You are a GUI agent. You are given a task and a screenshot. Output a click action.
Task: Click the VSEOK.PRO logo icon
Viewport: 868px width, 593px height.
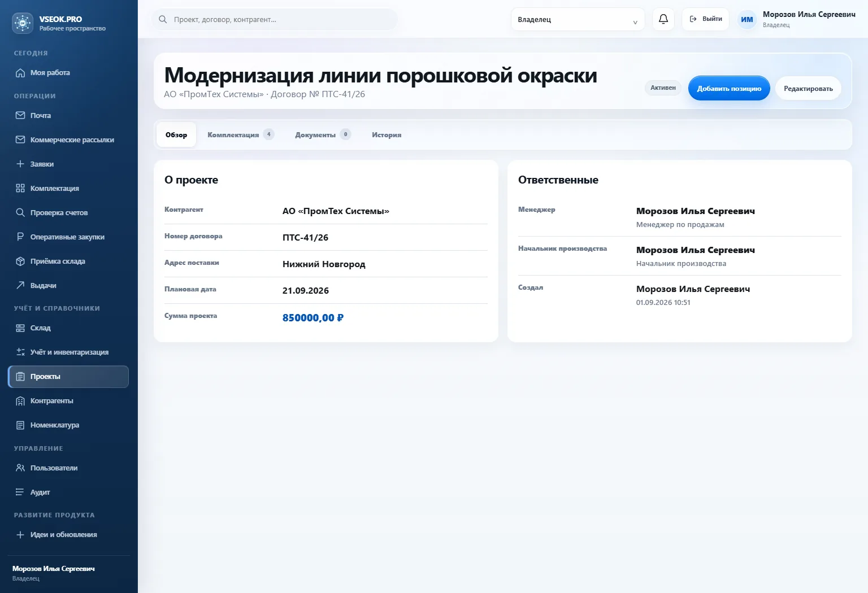coord(23,23)
